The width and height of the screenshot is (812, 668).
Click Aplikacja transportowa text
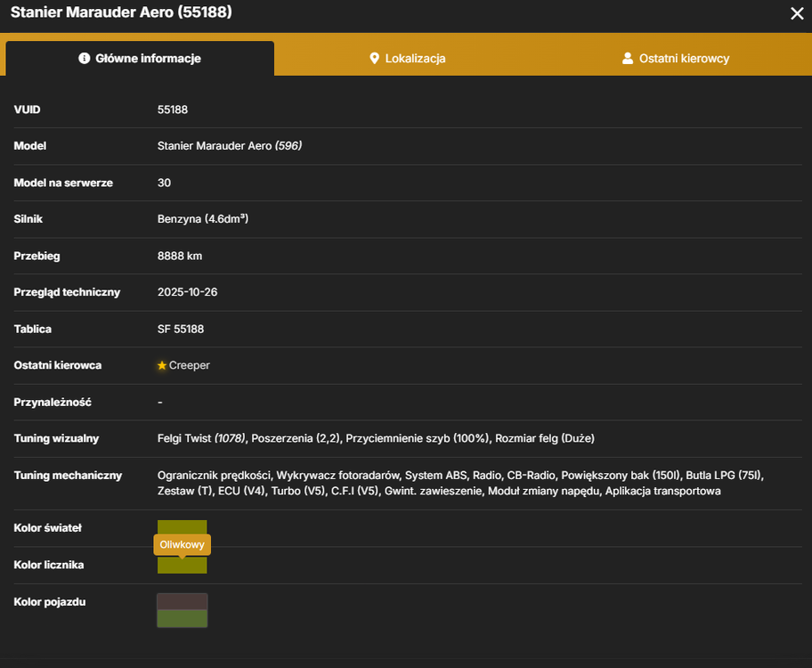[x=662, y=491]
